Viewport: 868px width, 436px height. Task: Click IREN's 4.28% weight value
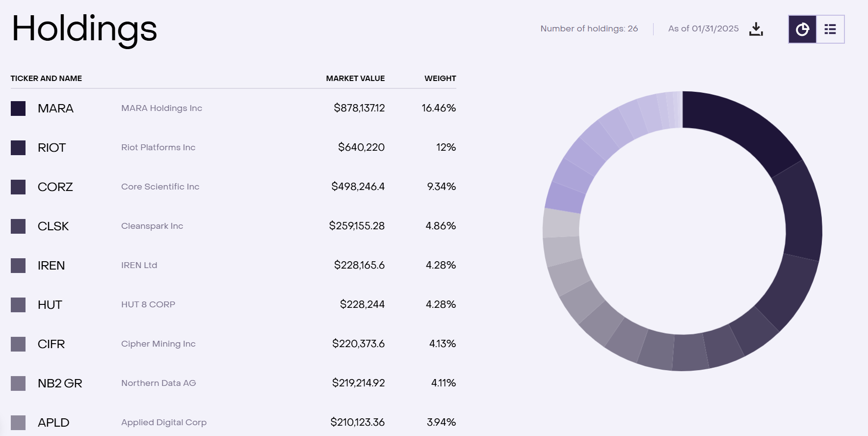click(x=441, y=265)
